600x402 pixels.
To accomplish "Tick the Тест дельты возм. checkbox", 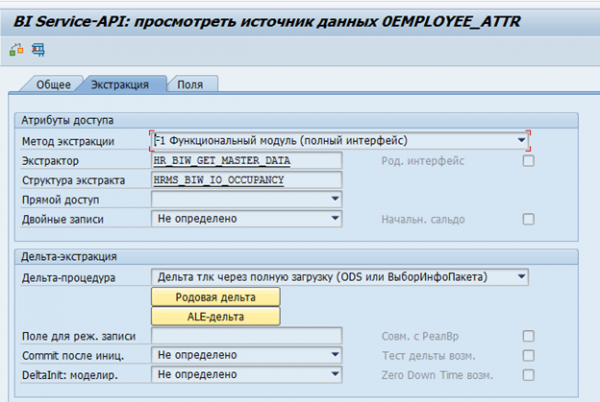I will point(528,355).
